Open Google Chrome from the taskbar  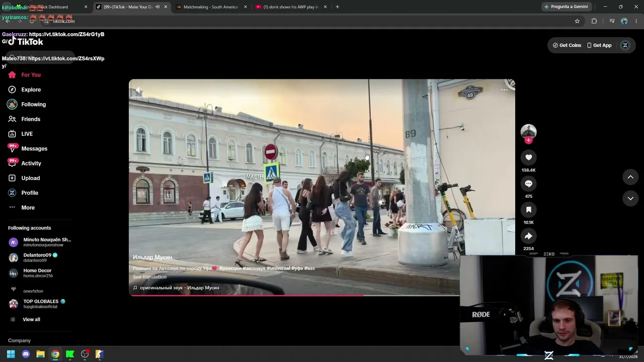(55, 354)
